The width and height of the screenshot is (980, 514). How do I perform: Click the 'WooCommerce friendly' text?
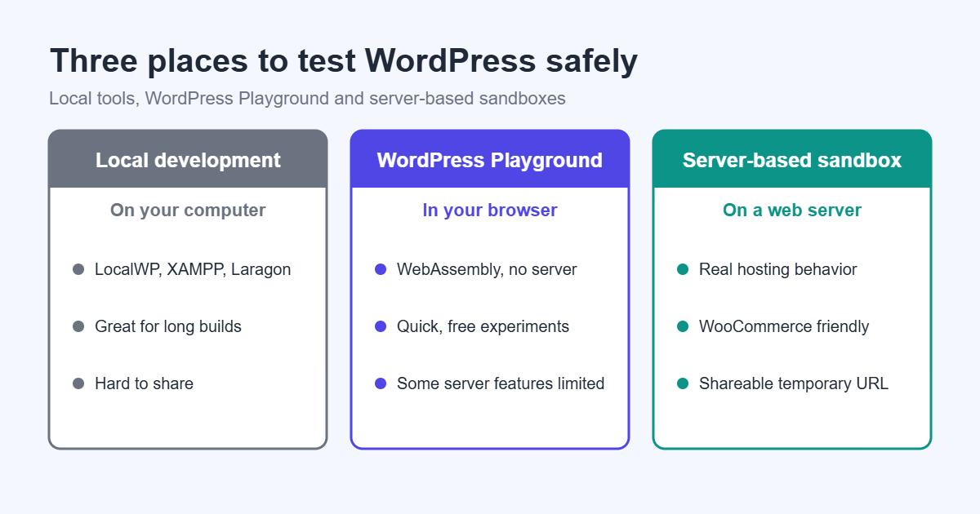(784, 326)
